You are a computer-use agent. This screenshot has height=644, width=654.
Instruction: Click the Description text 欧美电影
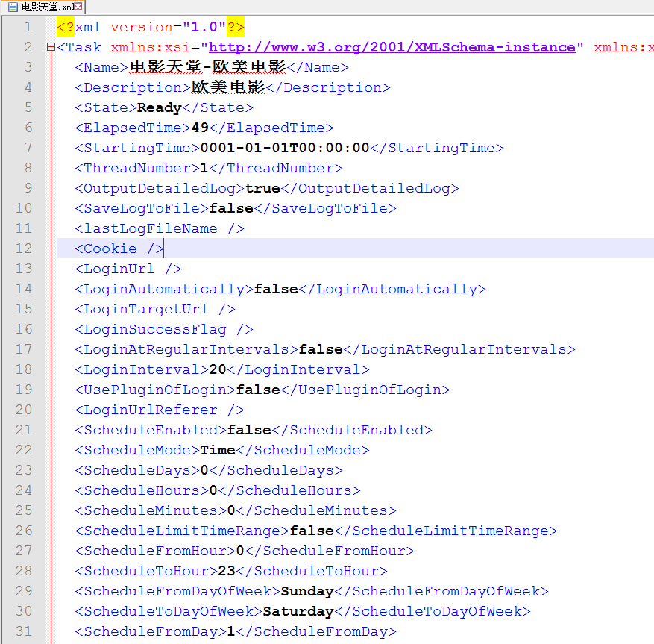(x=229, y=87)
